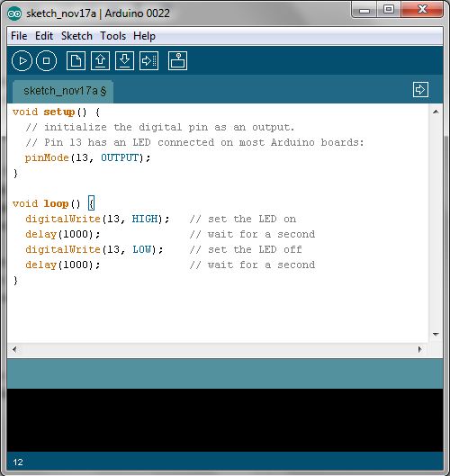
Task: Click the word 'loop' in code
Action: (x=56, y=203)
